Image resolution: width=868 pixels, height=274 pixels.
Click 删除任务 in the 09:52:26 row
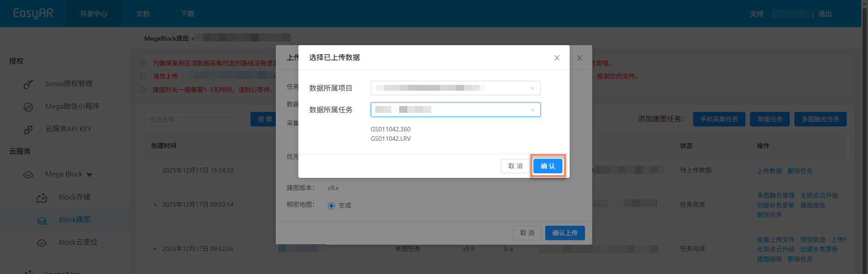800,259
